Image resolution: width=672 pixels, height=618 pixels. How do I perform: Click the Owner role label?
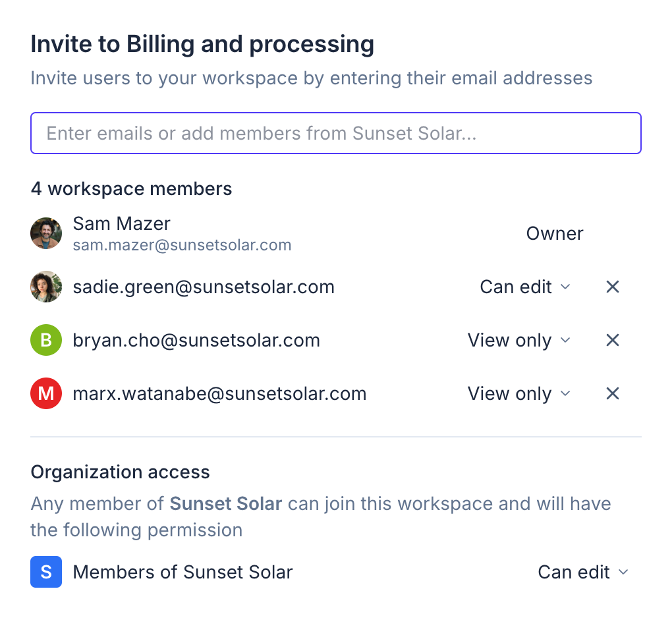(x=555, y=234)
